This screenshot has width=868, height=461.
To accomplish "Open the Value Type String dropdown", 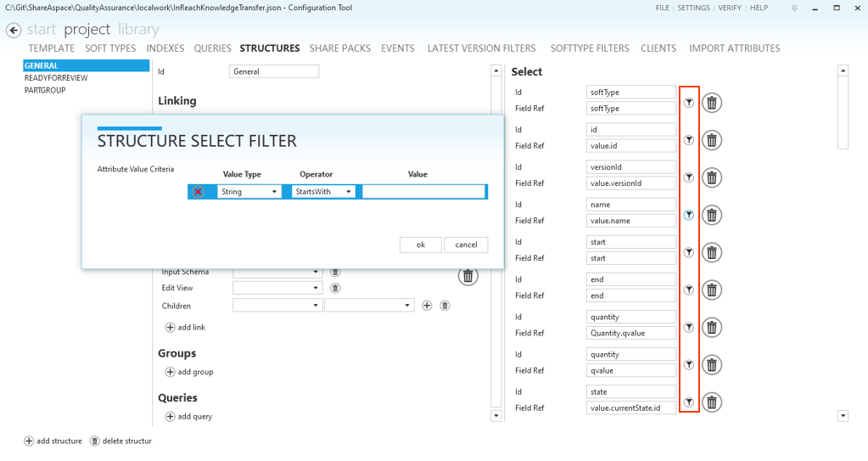I will [x=249, y=192].
